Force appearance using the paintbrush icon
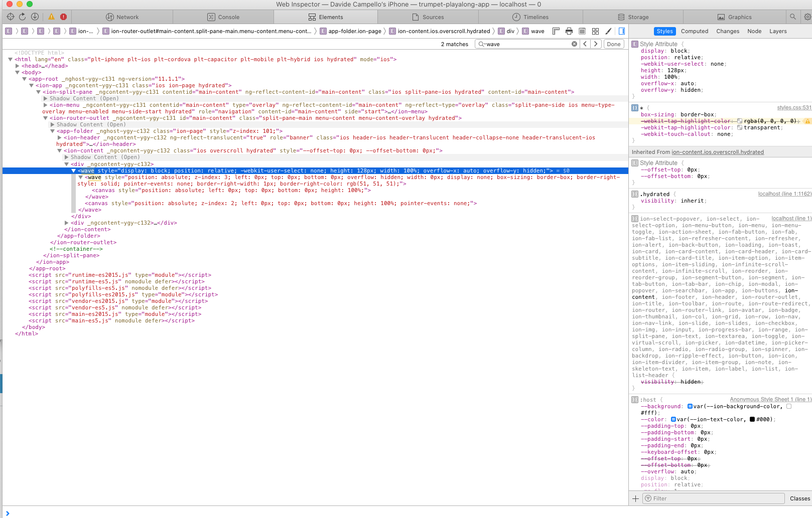The image size is (812, 518). pos(608,31)
